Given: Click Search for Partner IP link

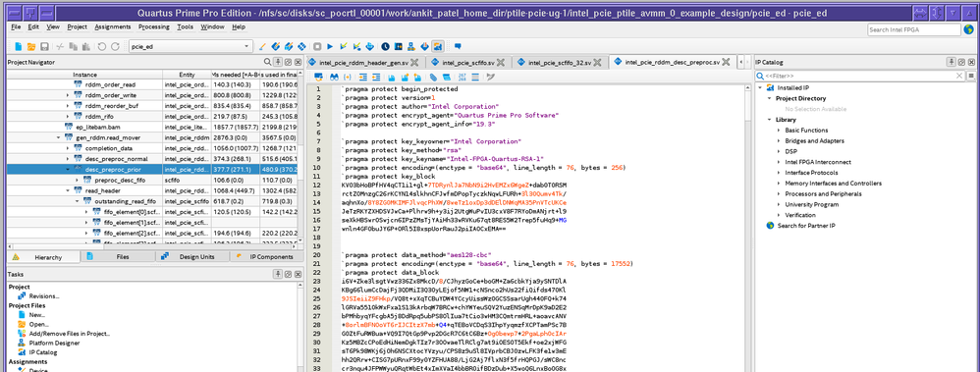Looking at the screenshot, I should (x=806, y=225).
